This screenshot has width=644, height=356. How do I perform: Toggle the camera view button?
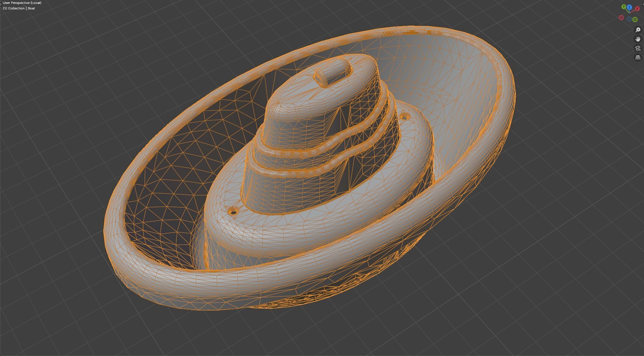coord(638,48)
